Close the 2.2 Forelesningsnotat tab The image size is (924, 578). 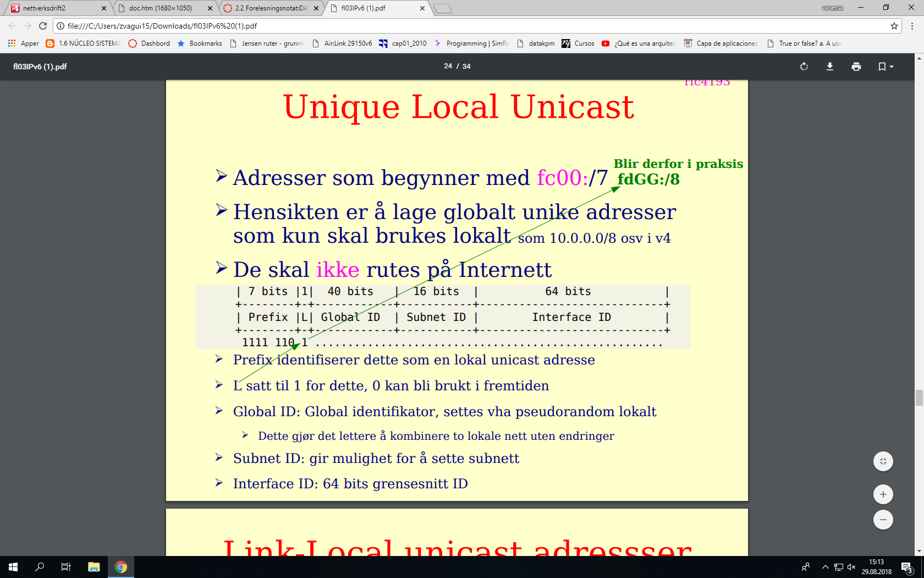316,8
